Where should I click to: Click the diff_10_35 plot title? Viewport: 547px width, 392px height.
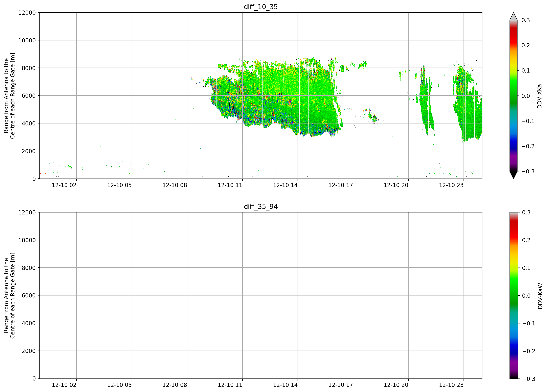pos(261,7)
